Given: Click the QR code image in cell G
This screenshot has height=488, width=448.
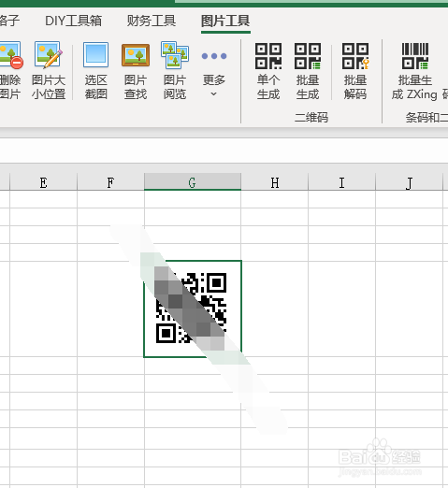Looking at the screenshot, I should [x=191, y=308].
